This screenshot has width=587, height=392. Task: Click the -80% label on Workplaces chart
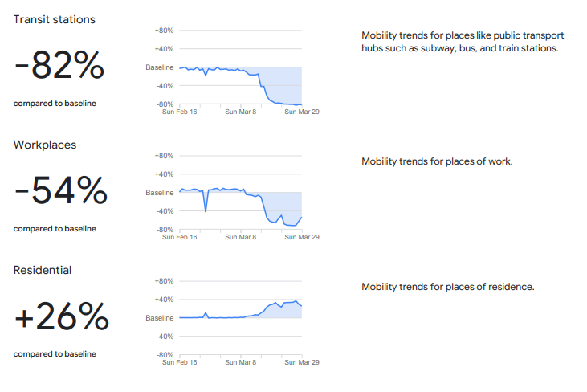pos(165,230)
